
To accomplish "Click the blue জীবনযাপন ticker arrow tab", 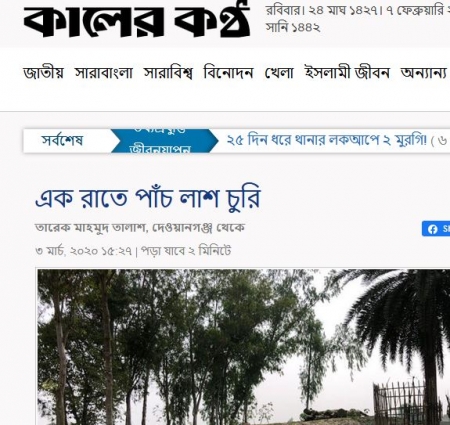I will (164, 141).
